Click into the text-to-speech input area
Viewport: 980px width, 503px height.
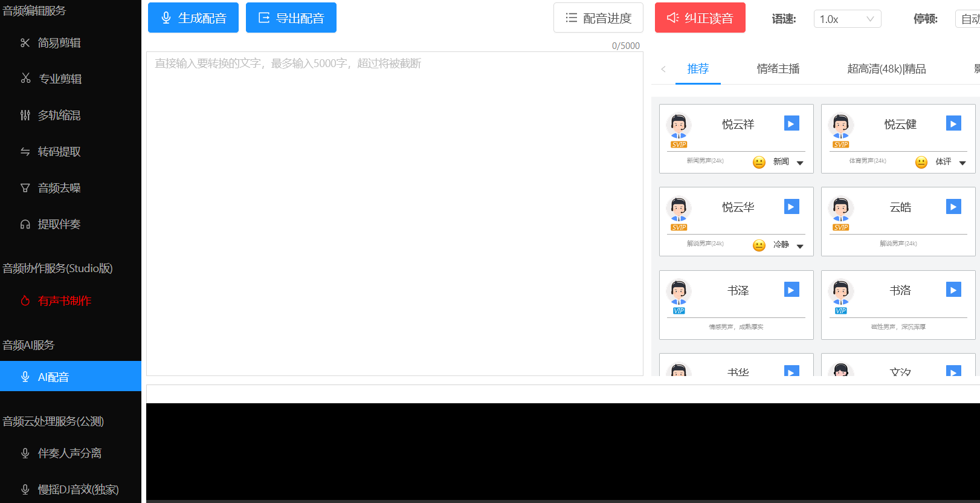point(395,213)
